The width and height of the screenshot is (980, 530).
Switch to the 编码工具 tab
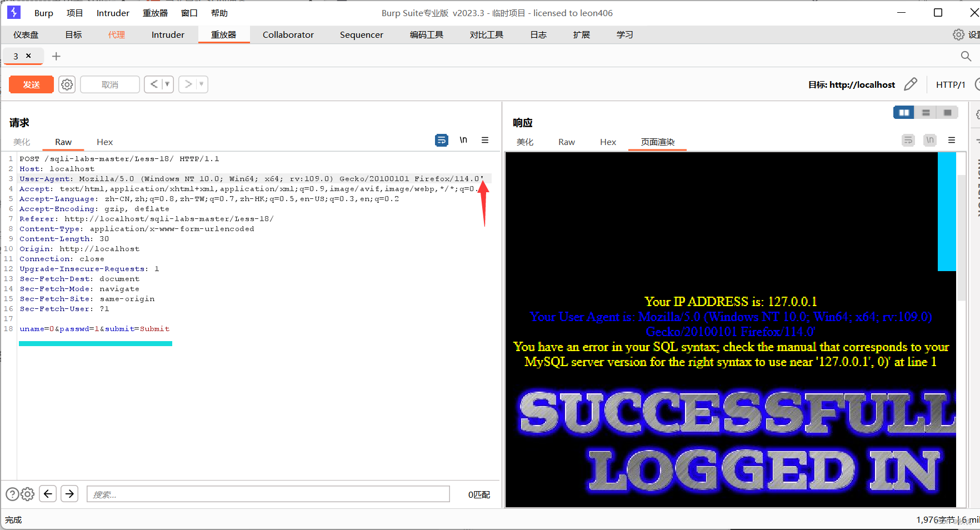click(427, 34)
